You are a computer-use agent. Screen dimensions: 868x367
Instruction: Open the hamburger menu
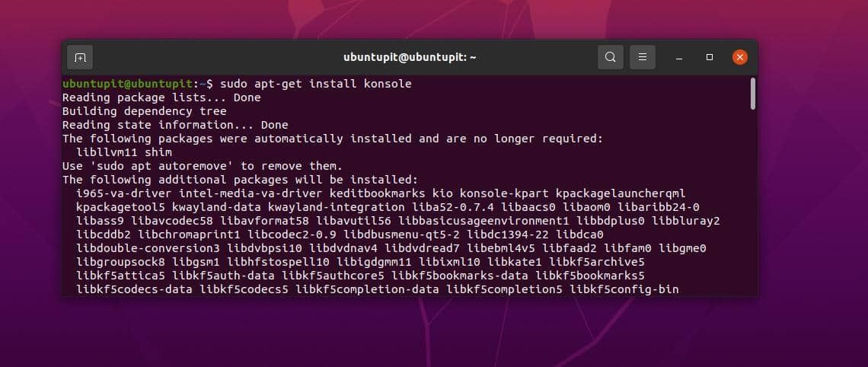tap(643, 57)
